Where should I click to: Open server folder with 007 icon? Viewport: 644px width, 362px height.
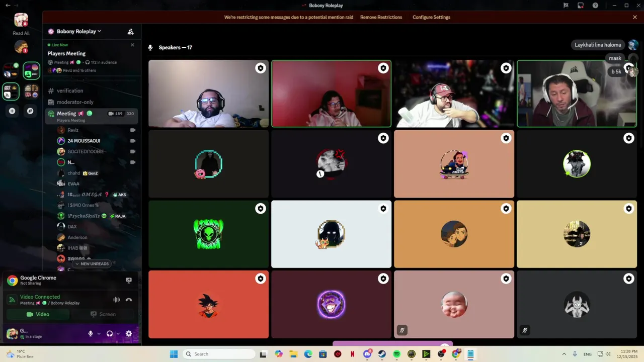click(11, 92)
